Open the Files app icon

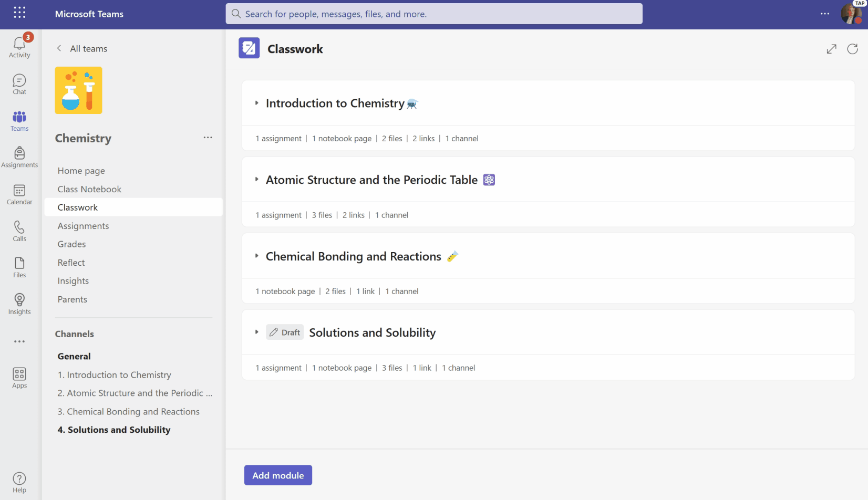(19, 267)
